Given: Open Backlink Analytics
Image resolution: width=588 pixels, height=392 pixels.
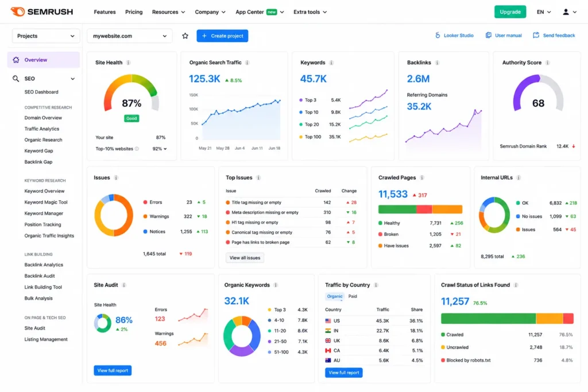Looking at the screenshot, I should click(44, 265).
